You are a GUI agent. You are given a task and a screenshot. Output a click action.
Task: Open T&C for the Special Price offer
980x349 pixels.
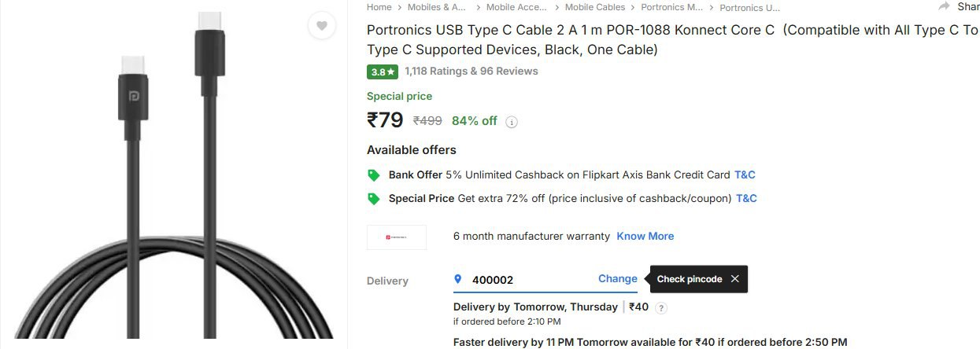[746, 198]
